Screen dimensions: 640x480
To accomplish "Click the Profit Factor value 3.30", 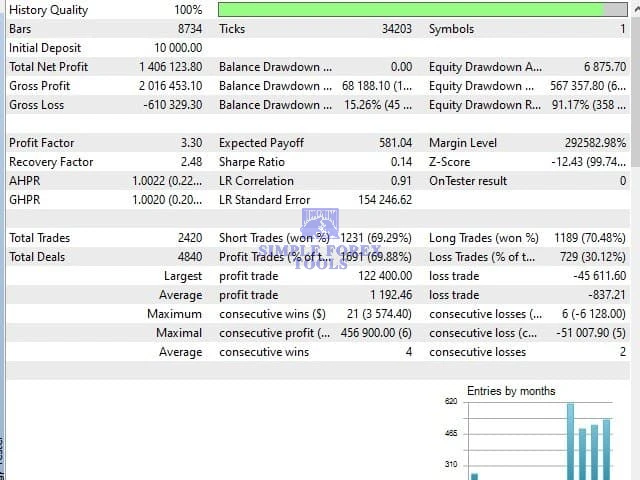I will pyautogui.click(x=190, y=143).
